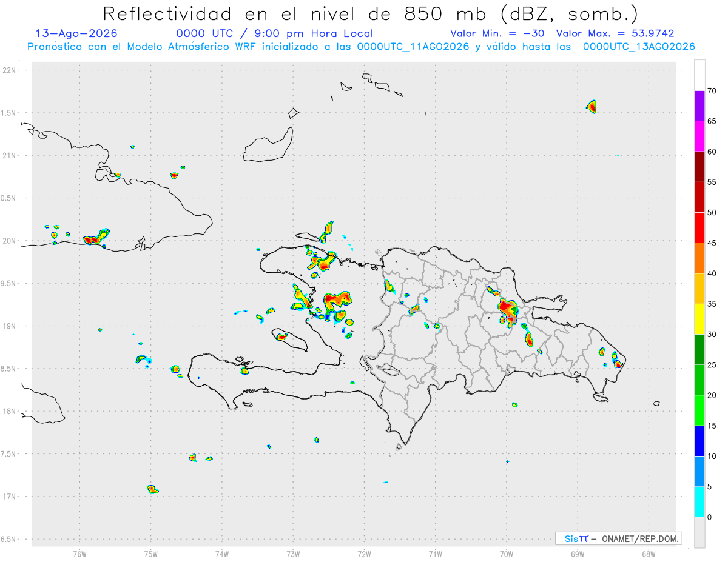This screenshot has height=562, width=728.
Task: Click the colorbar label "70"
Action: 712,91
